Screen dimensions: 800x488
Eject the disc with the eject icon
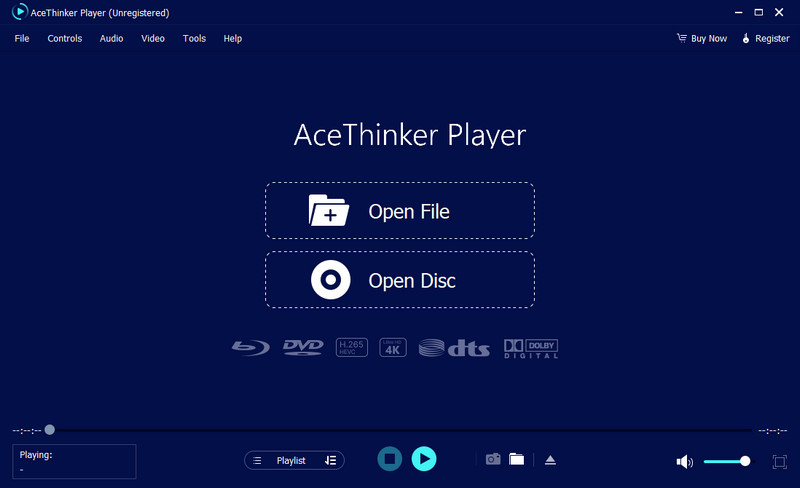click(550, 460)
